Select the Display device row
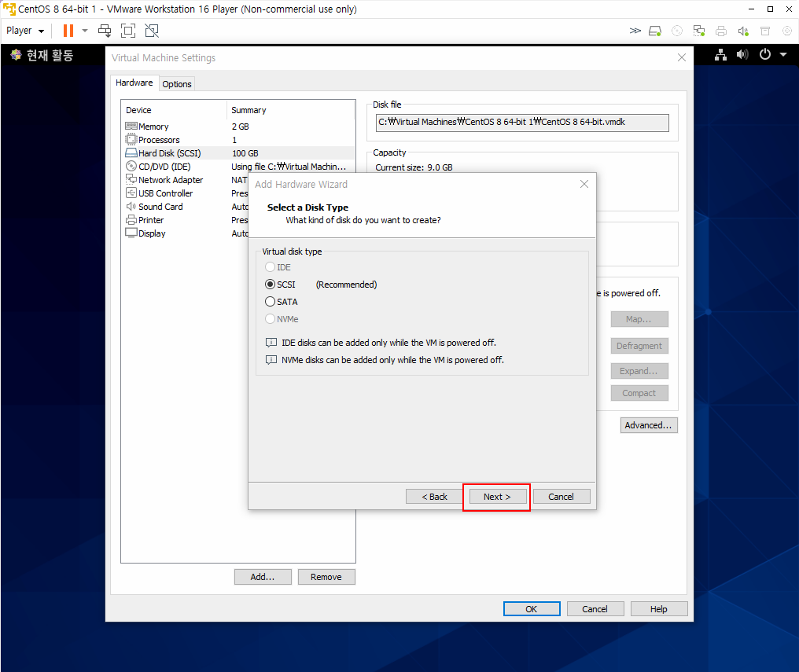 186,233
